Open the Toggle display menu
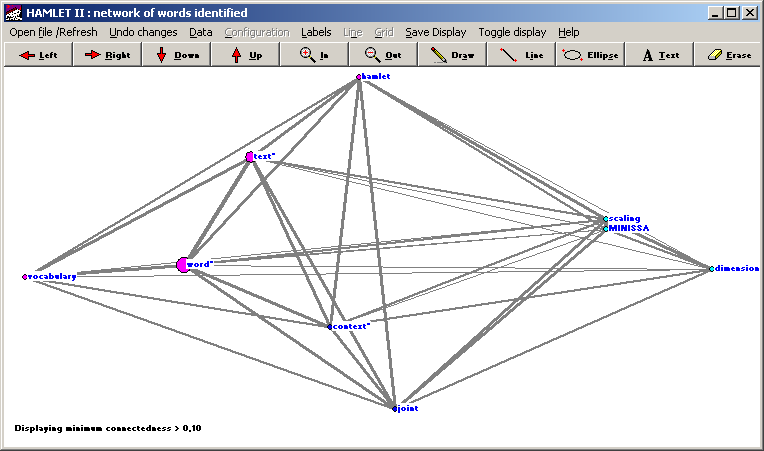Viewport: 764px width, 451px height. pyautogui.click(x=512, y=32)
